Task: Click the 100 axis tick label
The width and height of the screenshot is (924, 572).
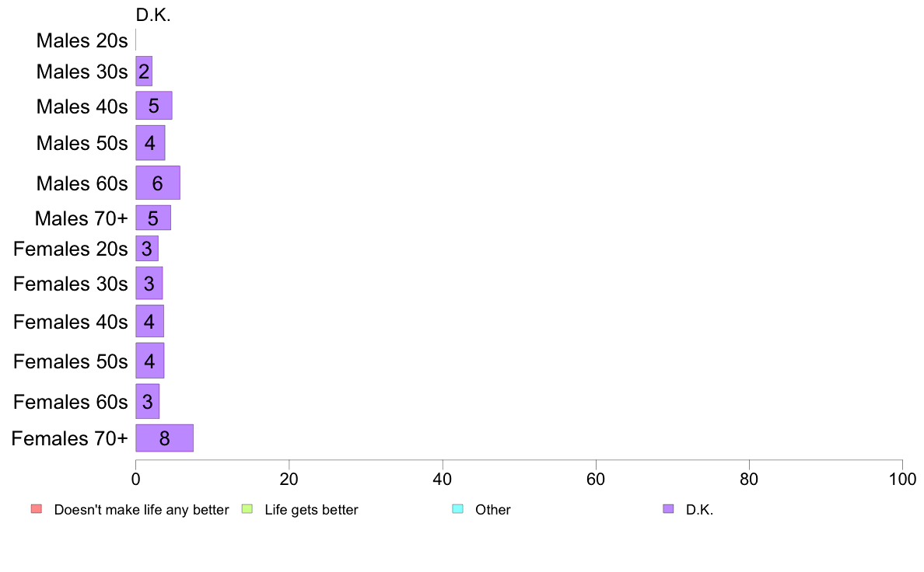Action: point(902,479)
